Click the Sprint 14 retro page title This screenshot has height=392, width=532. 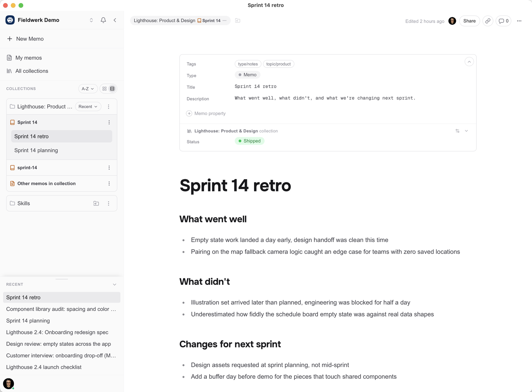point(235,185)
